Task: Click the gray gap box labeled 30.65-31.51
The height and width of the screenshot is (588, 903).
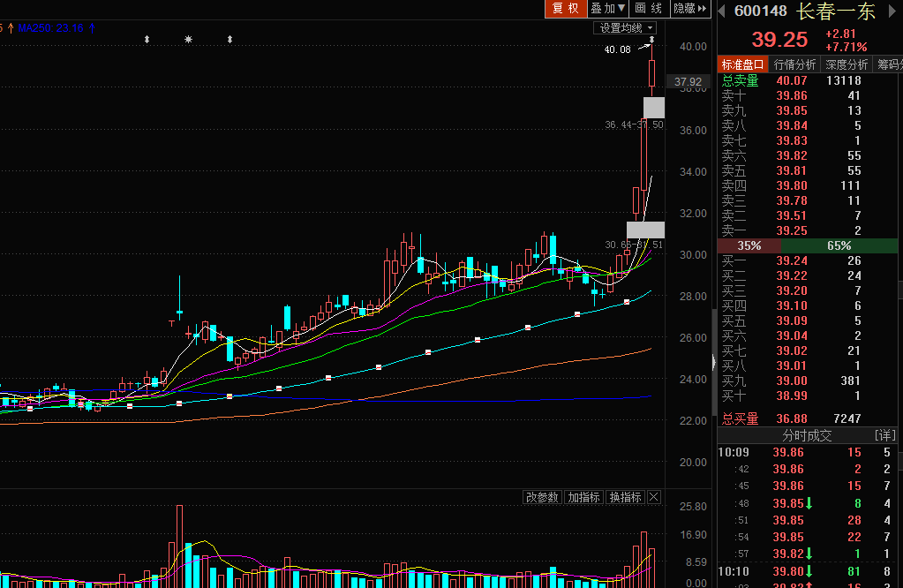Action: (x=645, y=230)
